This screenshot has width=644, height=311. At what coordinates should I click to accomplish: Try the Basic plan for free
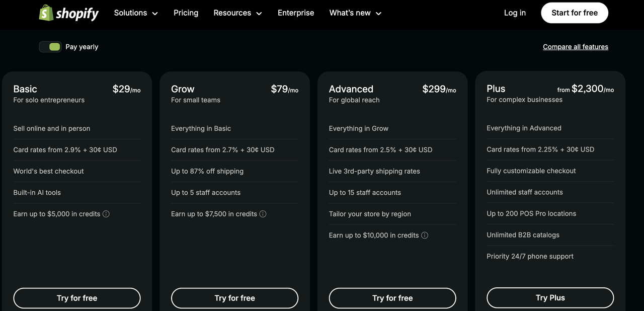click(77, 298)
